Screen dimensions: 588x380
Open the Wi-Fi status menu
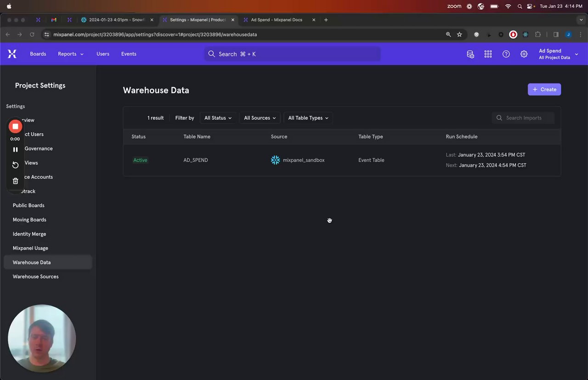[508, 6]
